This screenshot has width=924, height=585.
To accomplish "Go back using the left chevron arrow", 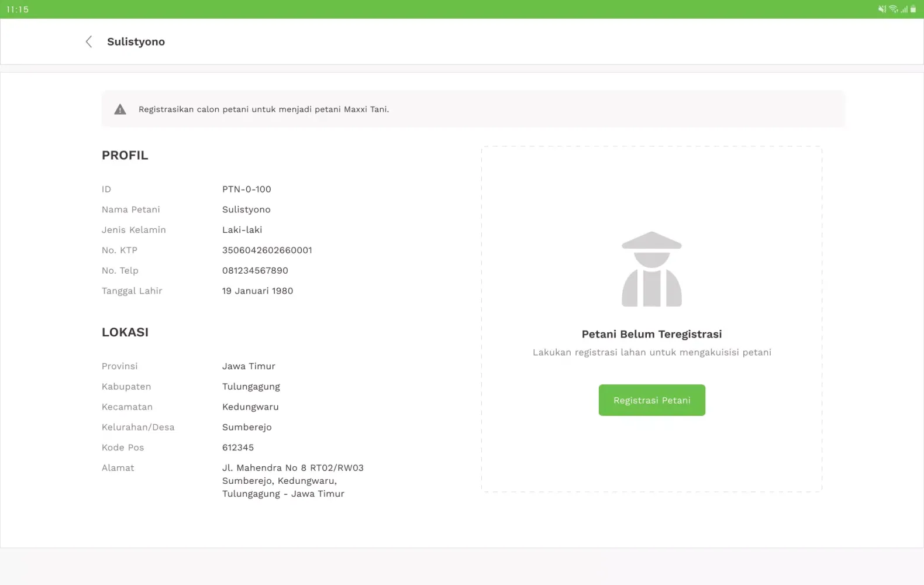I will (89, 42).
